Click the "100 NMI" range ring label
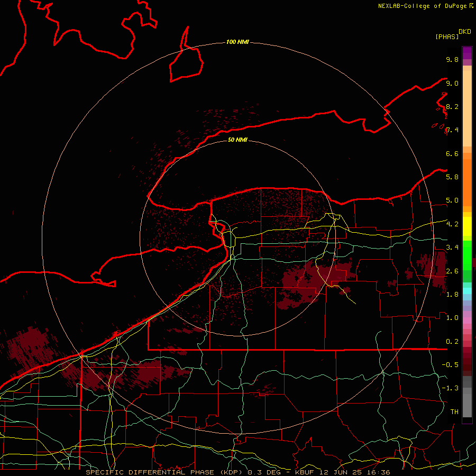The image size is (476, 476). pos(237,42)
